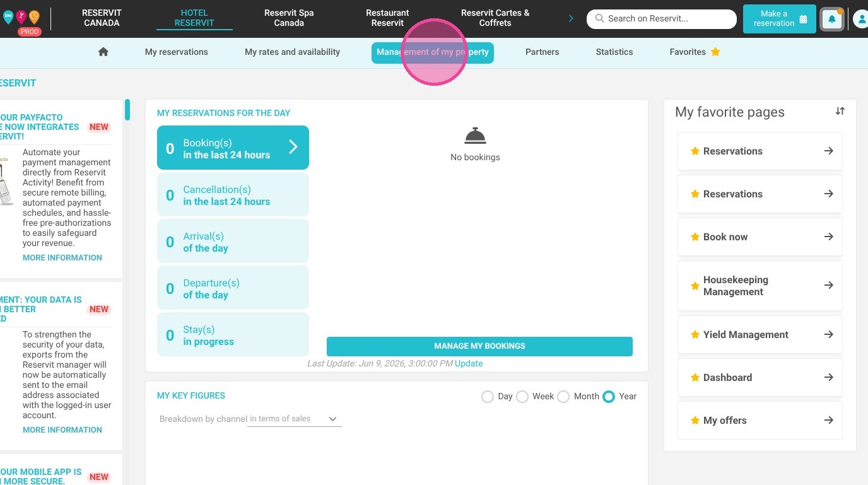Click the sort favorites arrows icon
Viewport: 868px width, 485px height.
840,111
